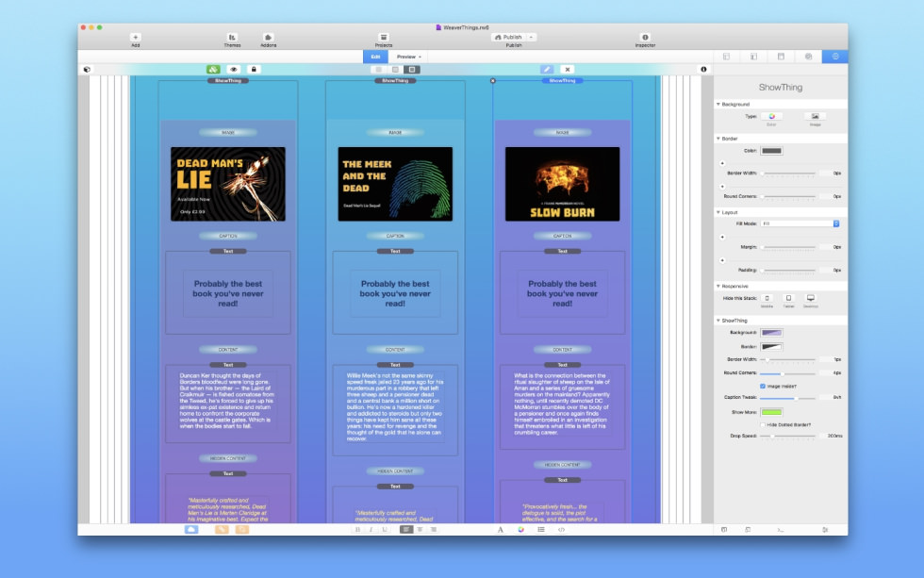
Task: Click the HTML code brackets icon
Action: click(562, 530)
